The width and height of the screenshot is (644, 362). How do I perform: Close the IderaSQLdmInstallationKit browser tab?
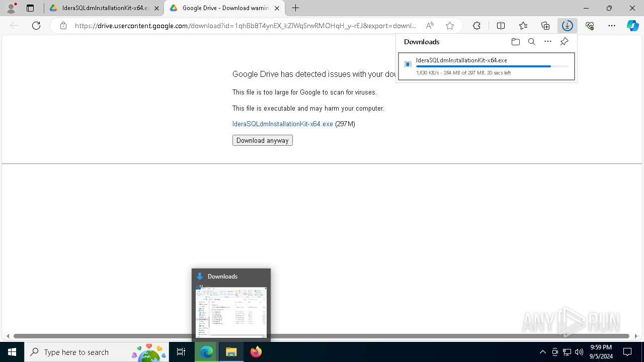click(157, 8)
